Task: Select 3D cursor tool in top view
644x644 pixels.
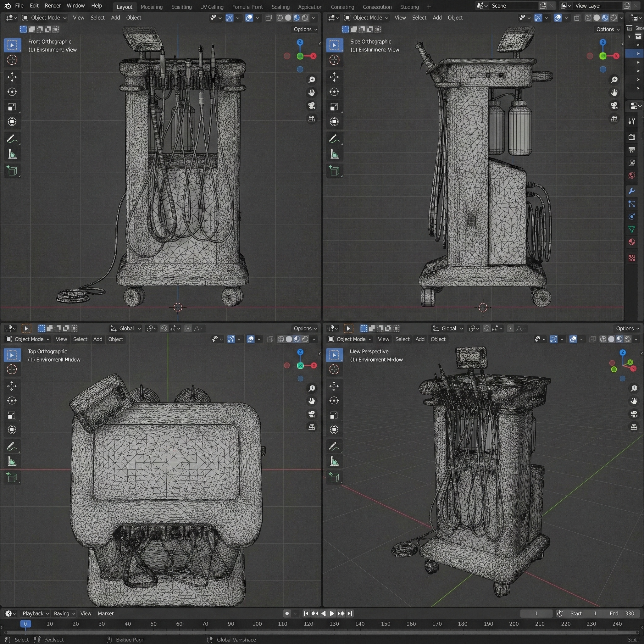Action: pyautogui.click(x=12, y=369)
